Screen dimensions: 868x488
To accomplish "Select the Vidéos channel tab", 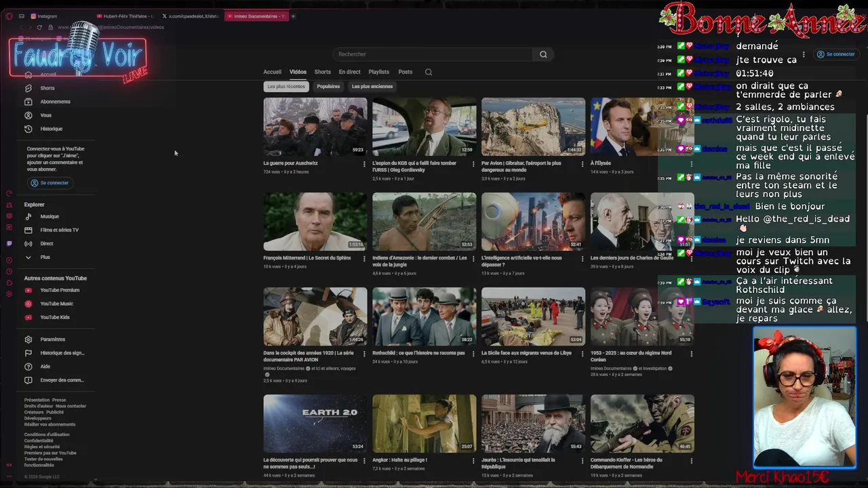I will click(298, 72).
